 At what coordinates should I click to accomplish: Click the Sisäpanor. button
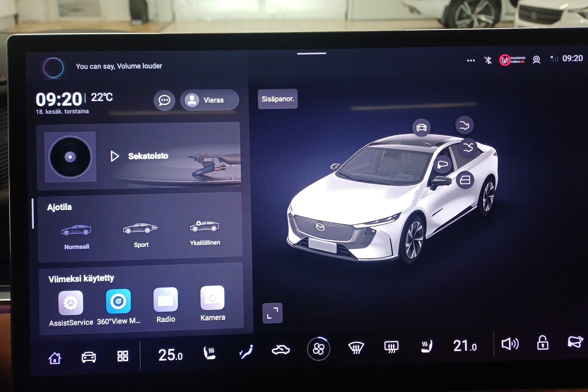278,99
